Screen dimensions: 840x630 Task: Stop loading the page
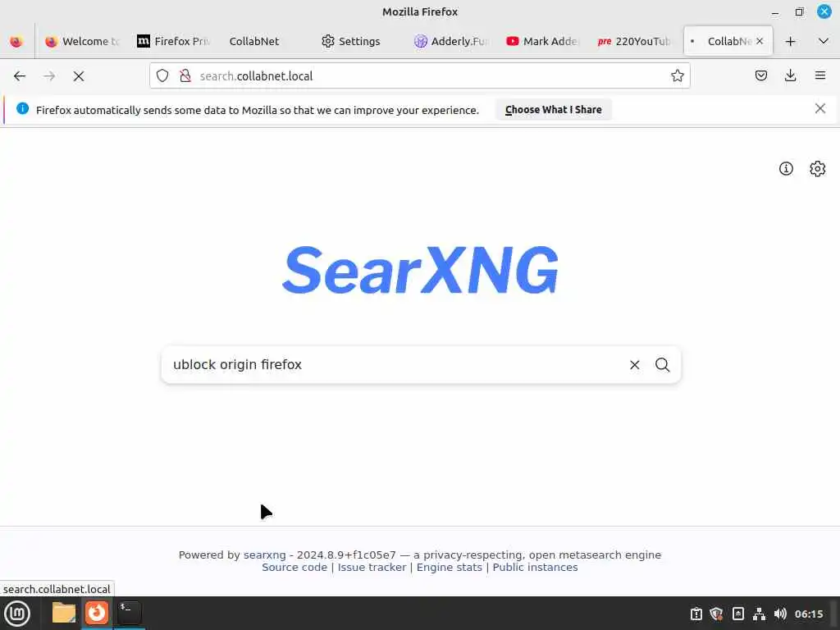tap(79, 76)
